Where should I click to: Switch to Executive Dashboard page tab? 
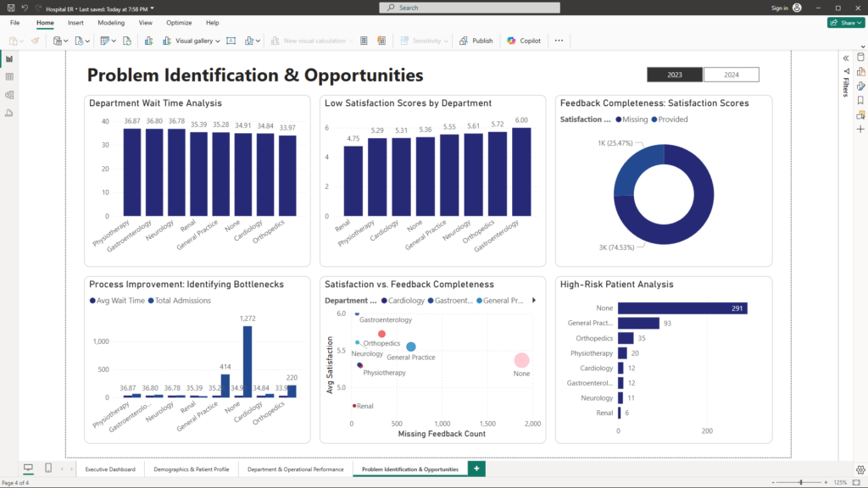(x=110, y=469)
